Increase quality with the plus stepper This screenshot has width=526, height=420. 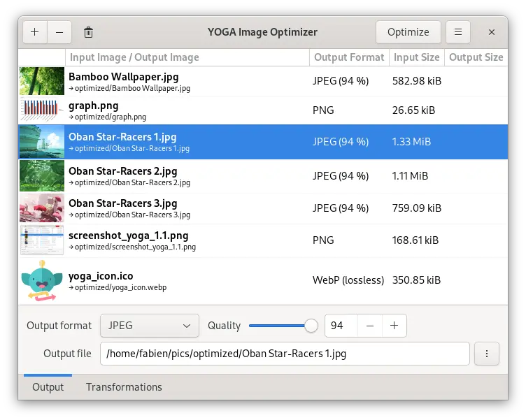coord(394,326)
